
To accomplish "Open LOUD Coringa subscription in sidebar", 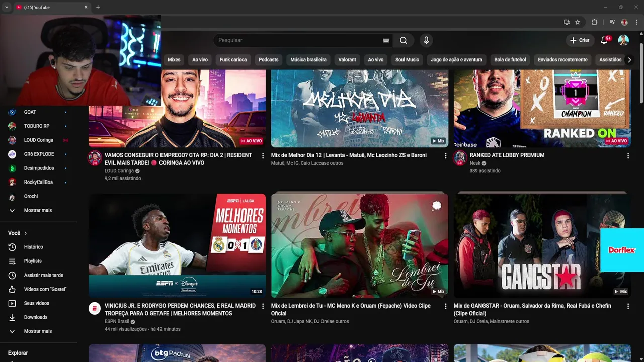I will pos(39,140).
